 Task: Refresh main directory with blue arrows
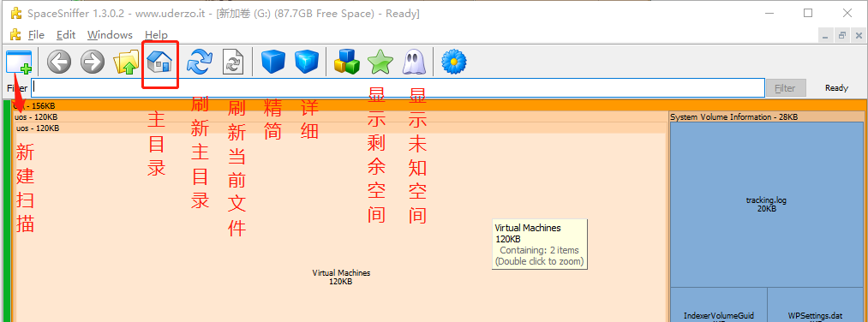[x=200, y=62]
